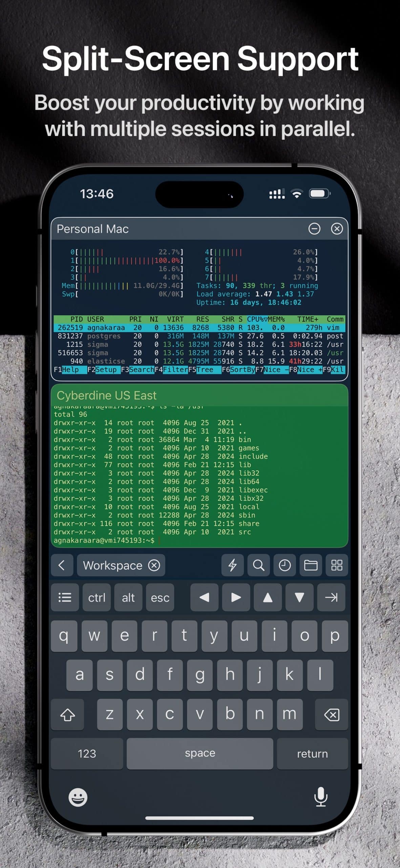Tap the space bar
The height and width of the screenshot is (868, 400).
[200, 754]
